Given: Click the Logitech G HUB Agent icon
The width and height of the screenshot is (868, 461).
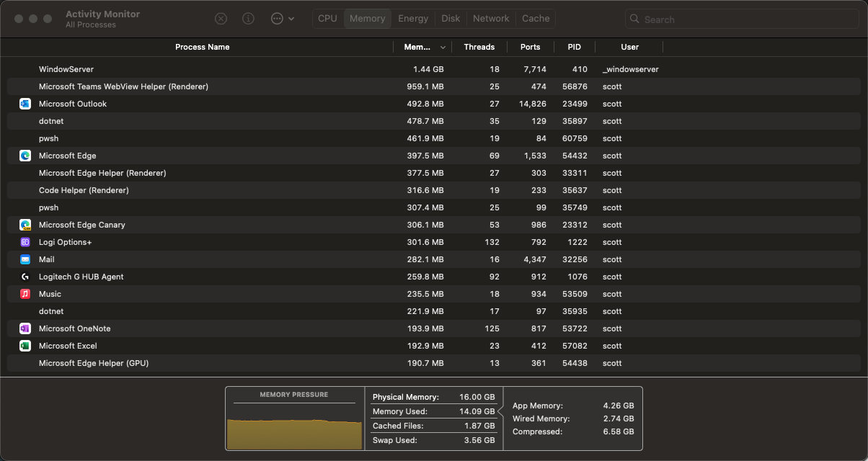Looking at the screenshot, I should tap(25, 277).
